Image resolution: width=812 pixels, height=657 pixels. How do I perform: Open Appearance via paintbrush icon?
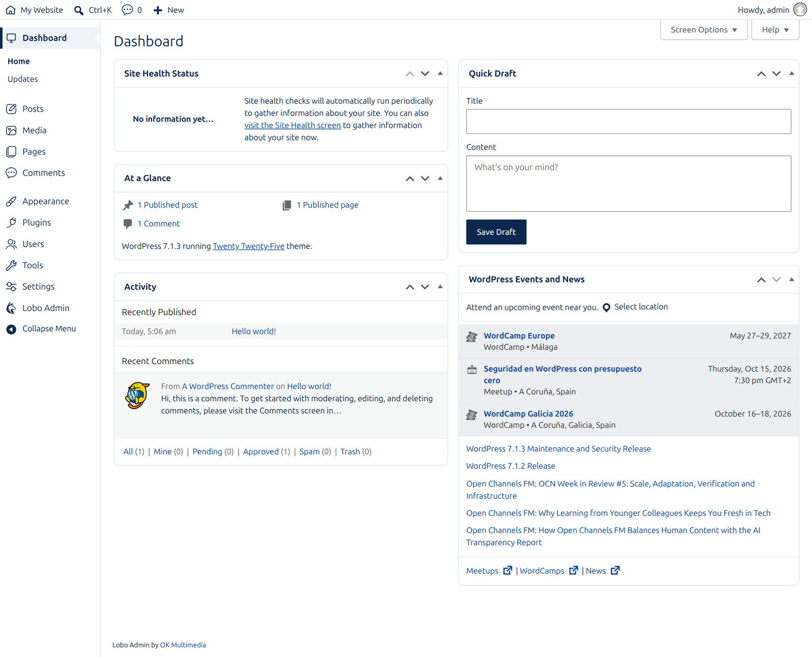[11, 201]
